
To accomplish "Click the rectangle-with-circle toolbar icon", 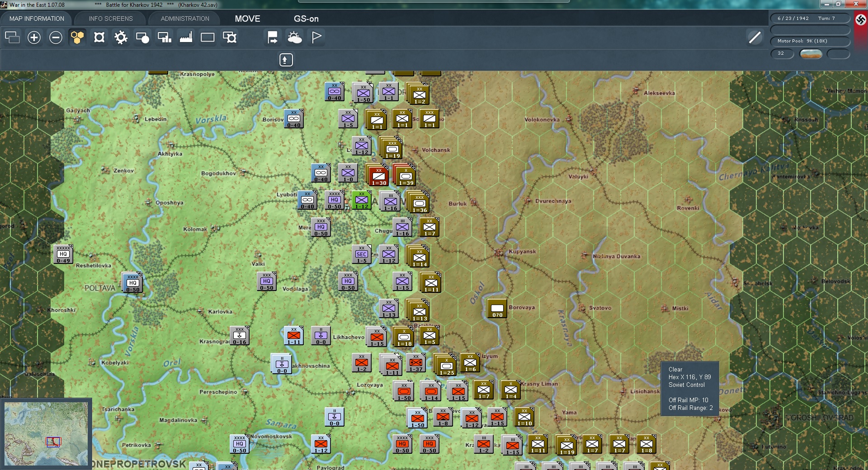I will (142, 37).
